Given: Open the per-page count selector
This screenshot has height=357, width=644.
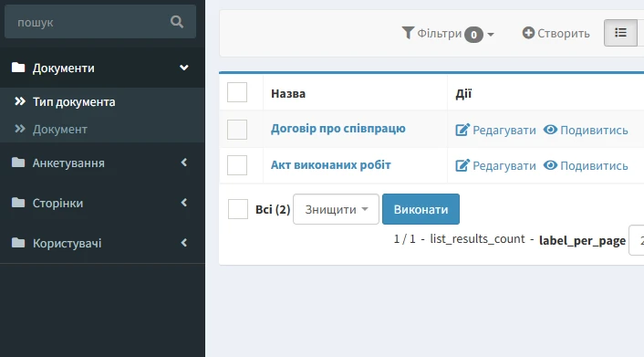Looking at the screenshot, I should click(x=636, y=240).
